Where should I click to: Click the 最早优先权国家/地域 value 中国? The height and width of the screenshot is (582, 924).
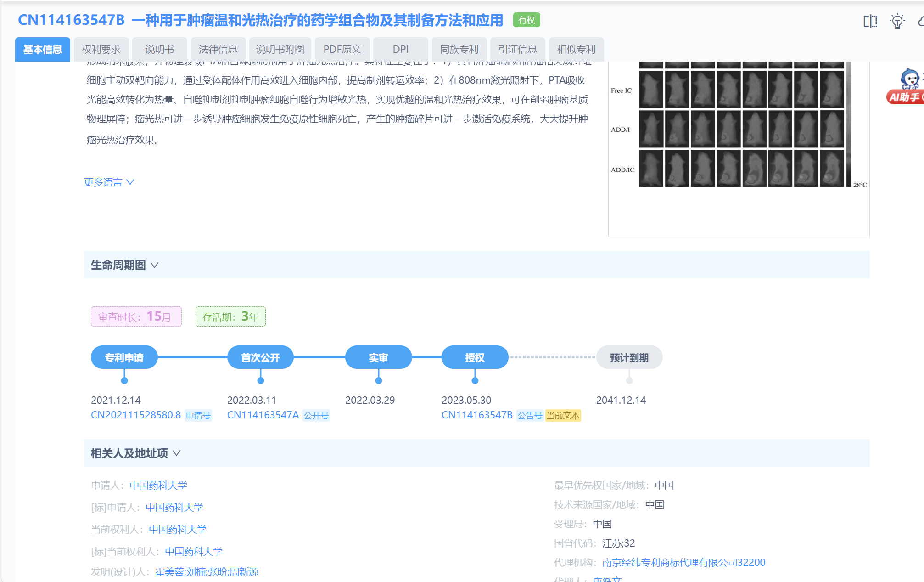664,486
